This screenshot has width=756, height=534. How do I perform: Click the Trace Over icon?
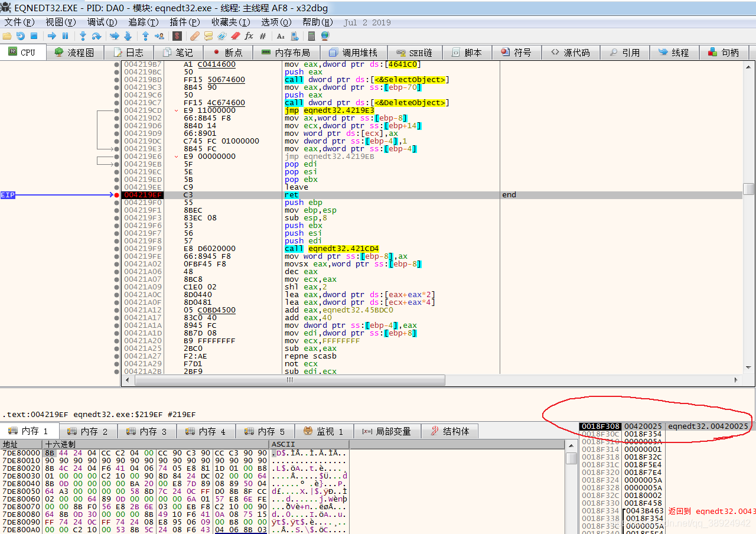tap(128, 36)
